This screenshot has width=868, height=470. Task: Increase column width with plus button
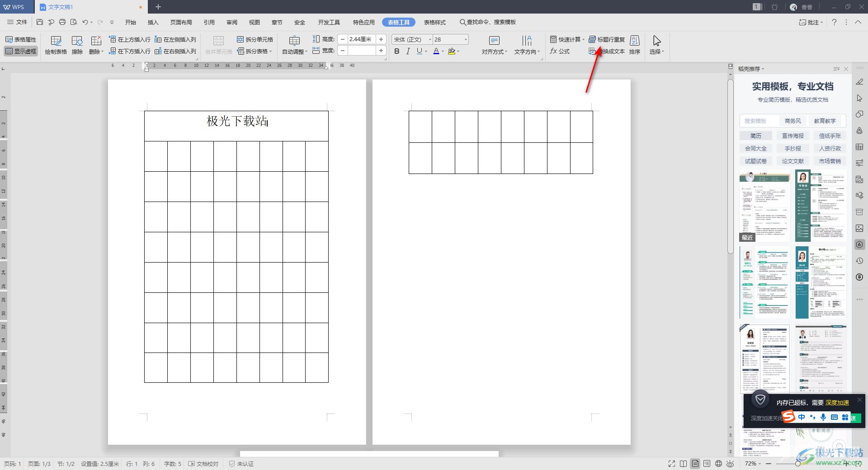click(381, 51)
